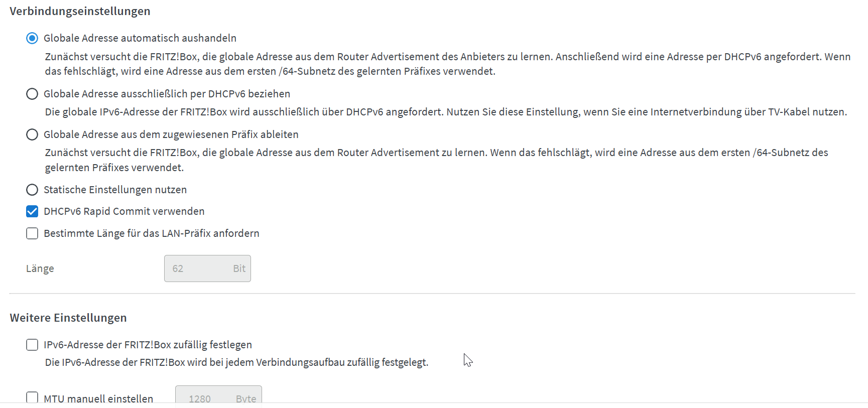868x408 pixels.
Task: Click the MTU field showing 1280
Action: coord(218,394)
